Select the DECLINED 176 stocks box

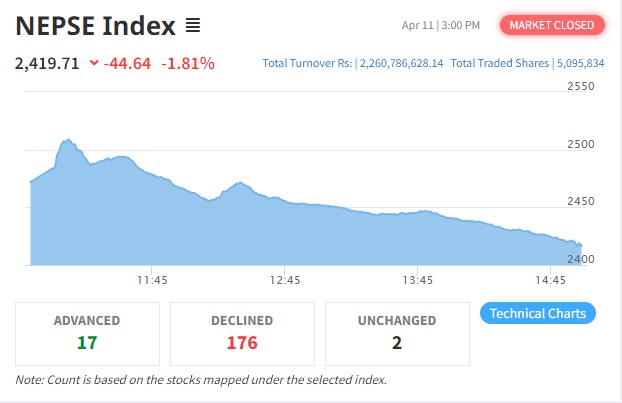(x=242, y=333)
